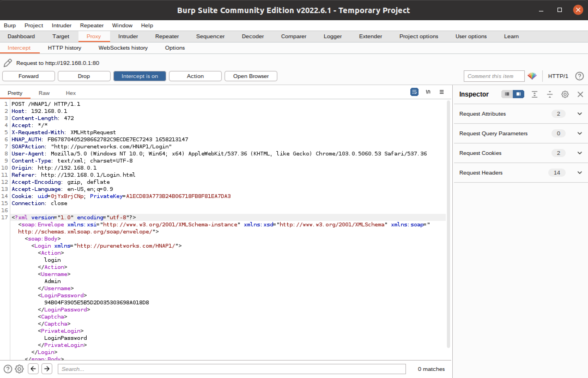Click HTTP/1 protocol label
Image resolution: width=588 pixels, height=378 pixels.
click(x=558, y=76)
